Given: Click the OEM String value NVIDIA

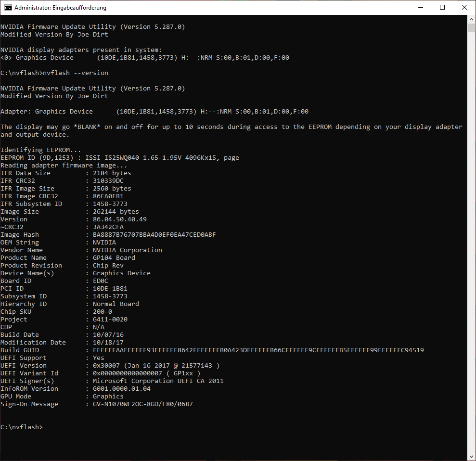Looking at the screenshot, I should click(x=104, y=242).
